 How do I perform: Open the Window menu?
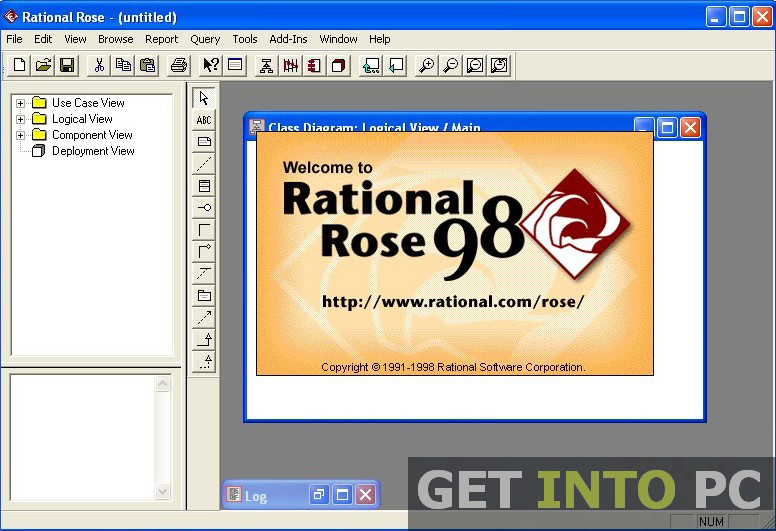(x=339, y=39)
